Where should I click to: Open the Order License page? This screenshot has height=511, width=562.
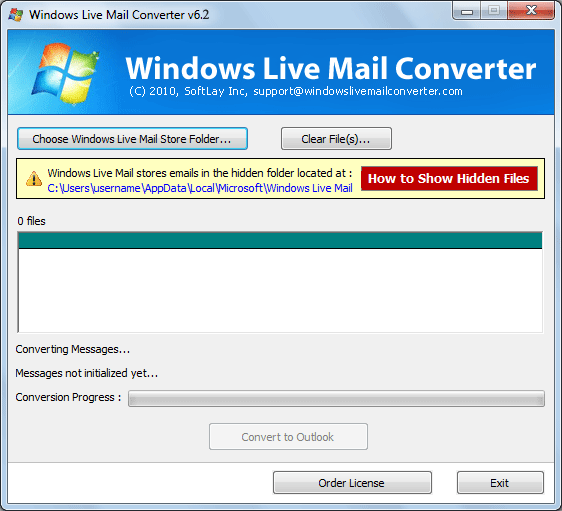[x=352, y=483]
